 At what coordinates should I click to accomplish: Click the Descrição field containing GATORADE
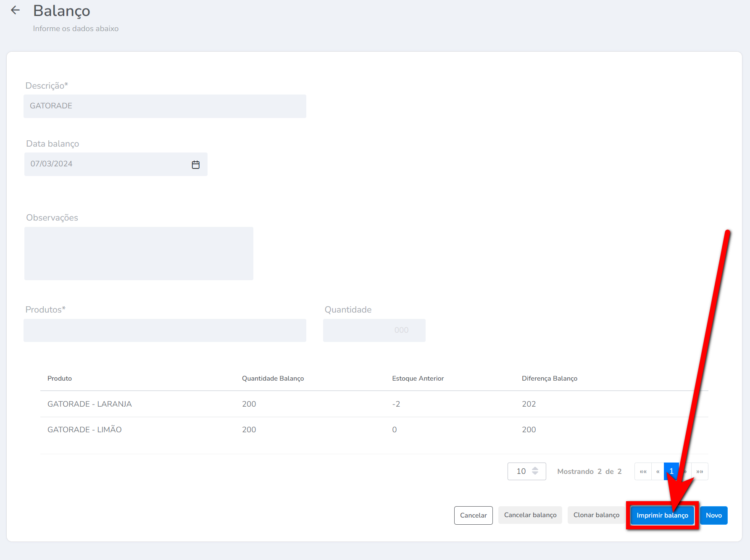click(165, 106)
